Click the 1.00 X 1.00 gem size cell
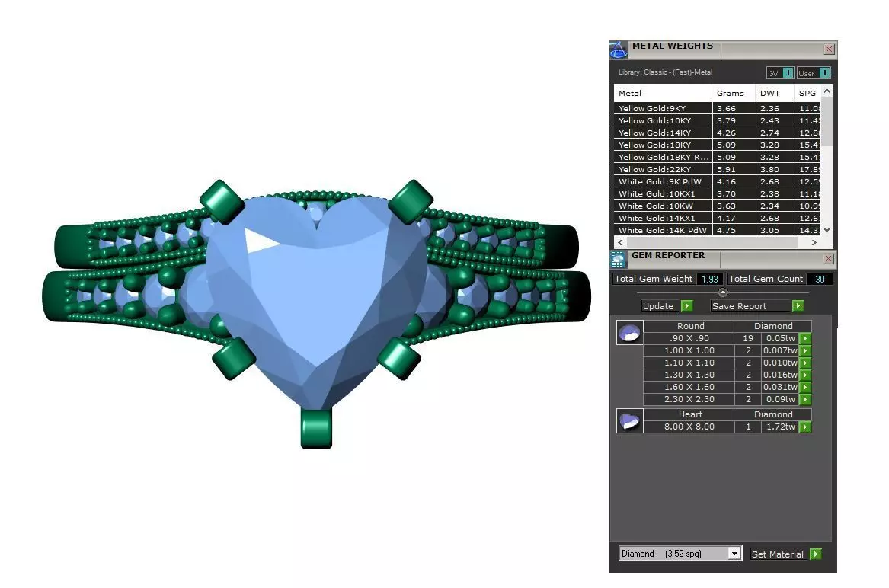The image size is (889, 588). coord(689,351)
